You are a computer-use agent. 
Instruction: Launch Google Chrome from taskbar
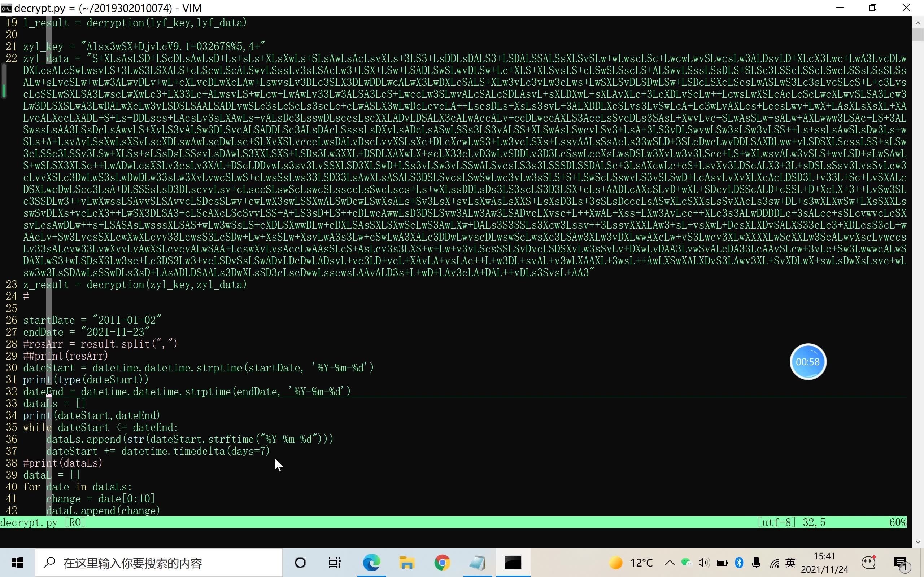[x=442, y=563]
